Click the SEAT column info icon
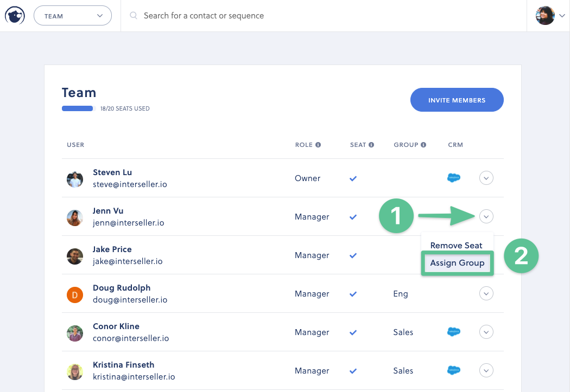Image resolution: width=570 pixels, height=392 pixels. point(371,144)
